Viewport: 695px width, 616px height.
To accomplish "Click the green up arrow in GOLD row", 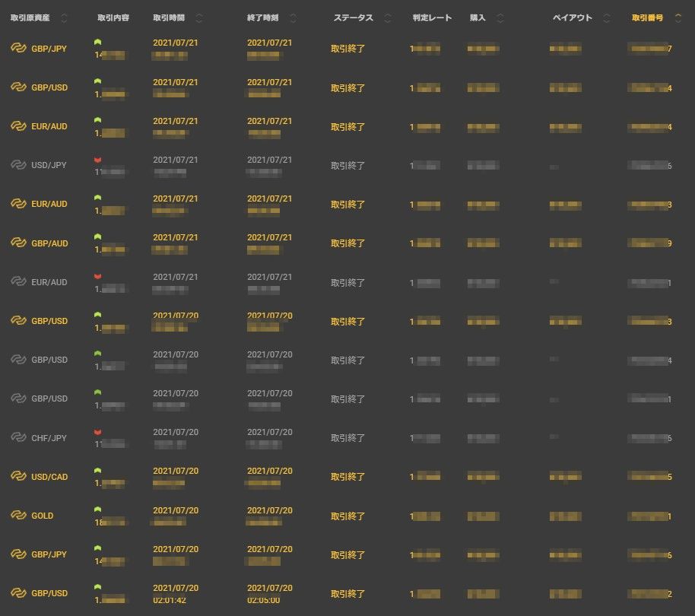I will click(x=97, y=510).
